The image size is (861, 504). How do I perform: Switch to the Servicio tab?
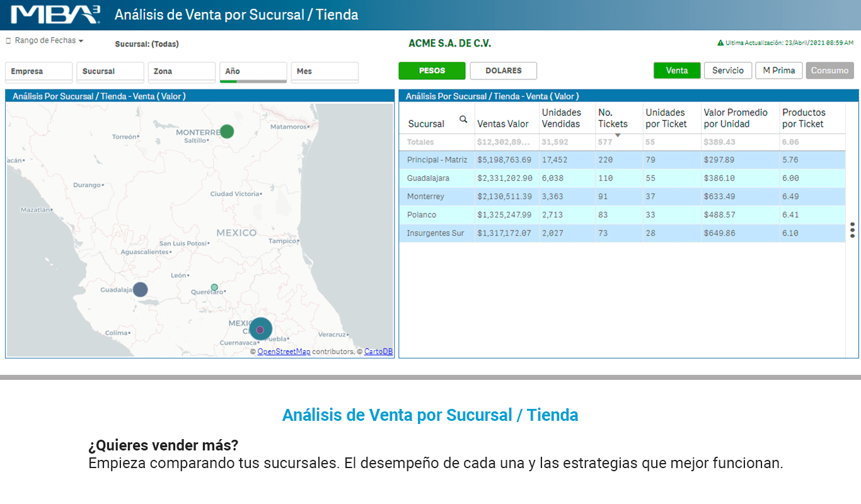[x=728, y=71]
